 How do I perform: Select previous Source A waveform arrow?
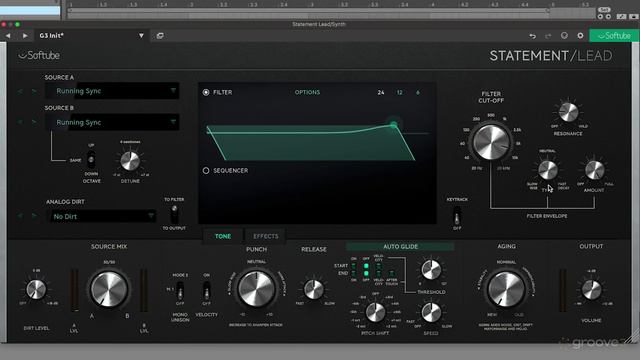20,91
